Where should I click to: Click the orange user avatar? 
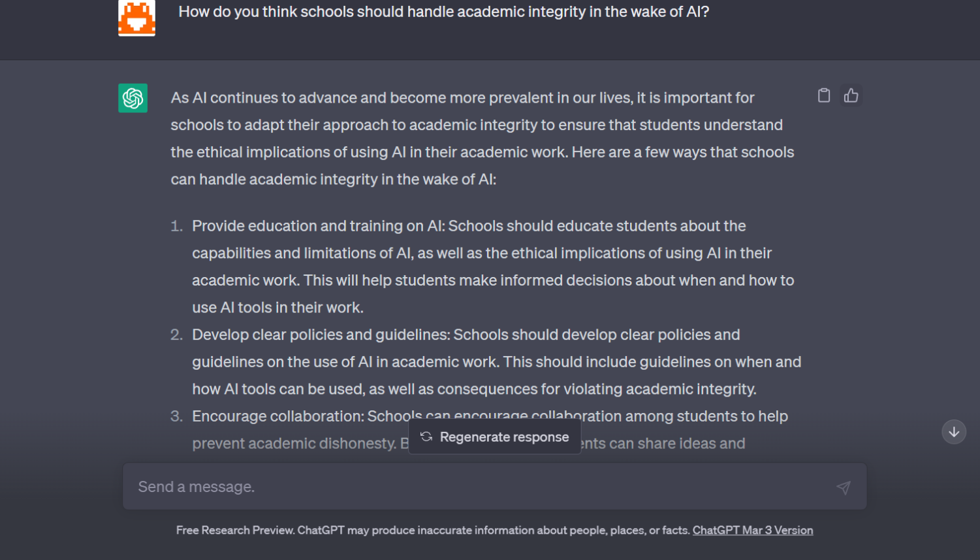click(136, 18)
